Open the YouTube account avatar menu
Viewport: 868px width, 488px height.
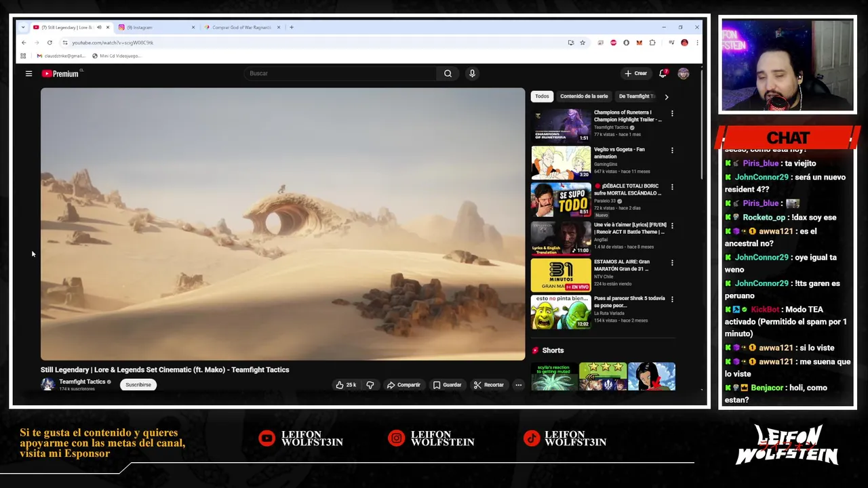(x=684, y=73)
